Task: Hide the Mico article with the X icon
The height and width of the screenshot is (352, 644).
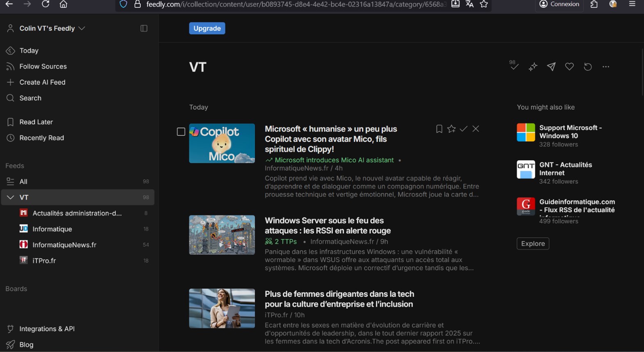Action: [x=476, y=129]
